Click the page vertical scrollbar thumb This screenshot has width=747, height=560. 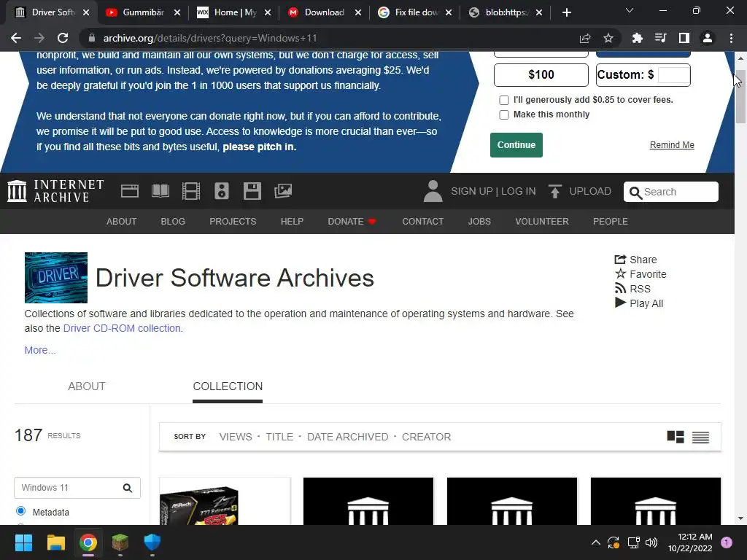740,97
